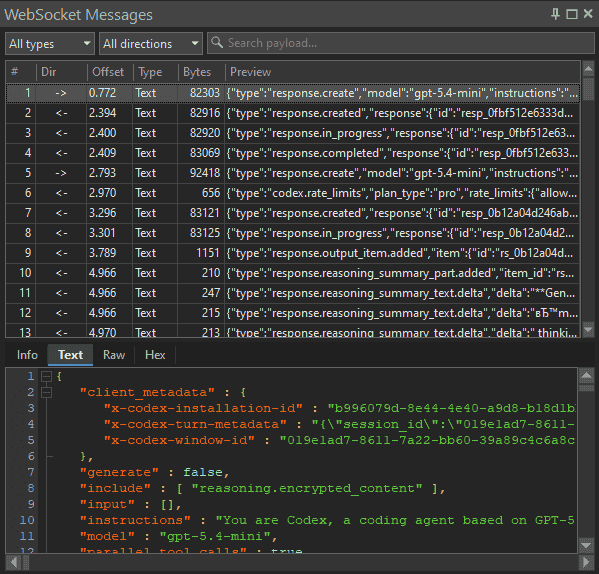599x574 pixels.
Task: Switch to the Raw tab
Action: pyautogui.click(x=114, y=355)
